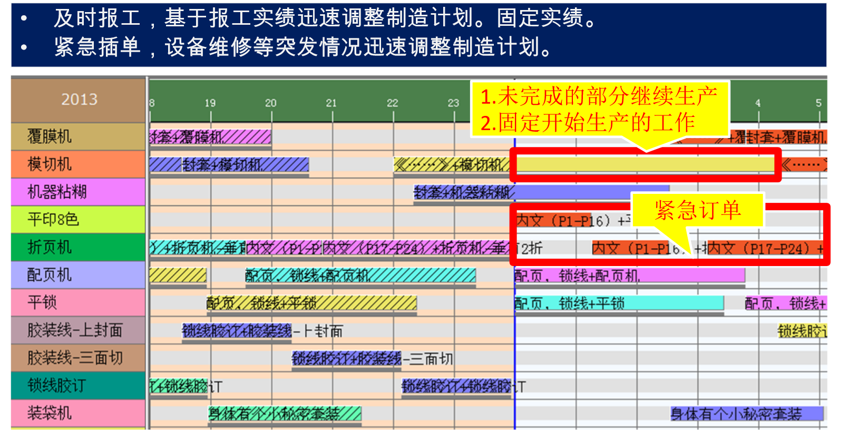
Task: Click date 23 on the timeline scale
Action: tap(453, 103)
